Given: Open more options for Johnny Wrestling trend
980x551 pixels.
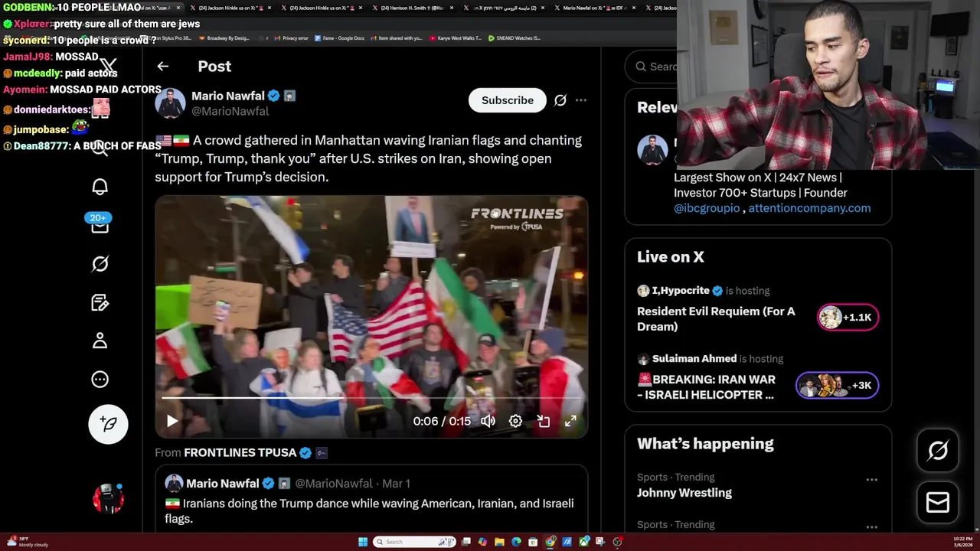Looking at the screenshot, I should coord(871,480).
